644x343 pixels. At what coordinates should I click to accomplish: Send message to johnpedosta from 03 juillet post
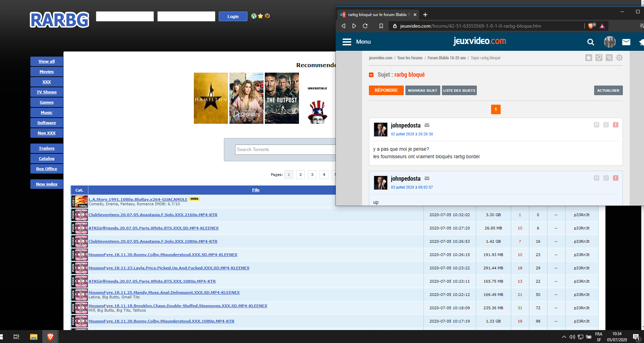(427, 178)
